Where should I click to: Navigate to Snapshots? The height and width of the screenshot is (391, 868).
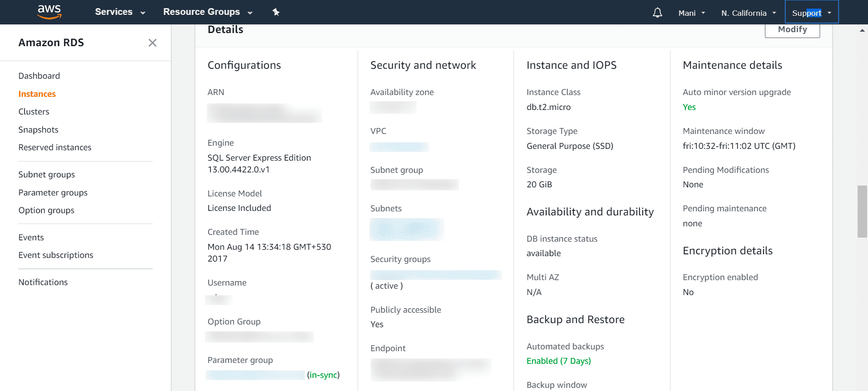[x=38, y=130]
